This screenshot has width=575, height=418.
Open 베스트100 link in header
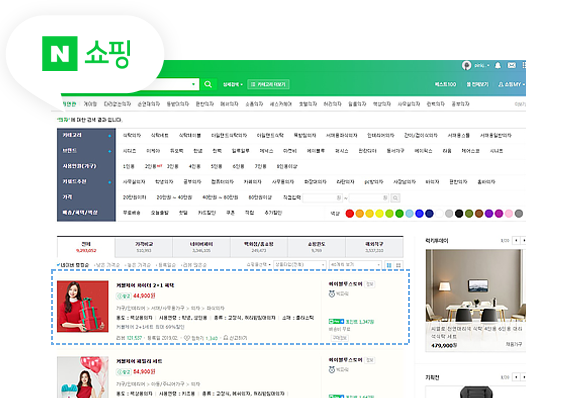coord(445,84)
